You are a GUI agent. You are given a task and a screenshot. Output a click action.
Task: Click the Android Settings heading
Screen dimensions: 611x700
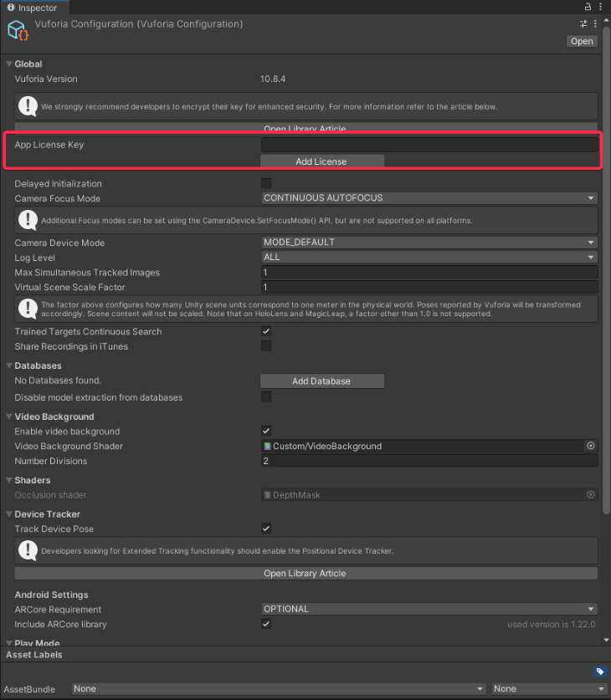click(51, 595)
